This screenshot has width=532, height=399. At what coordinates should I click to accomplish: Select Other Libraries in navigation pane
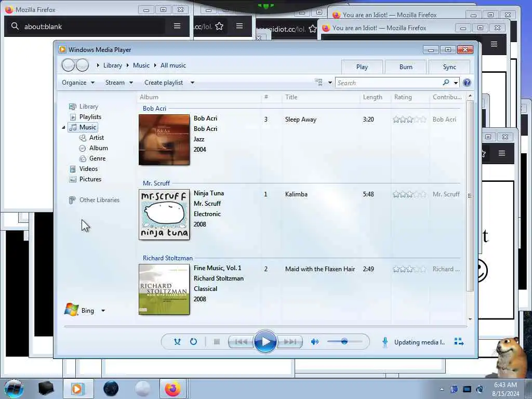(99, 200)
